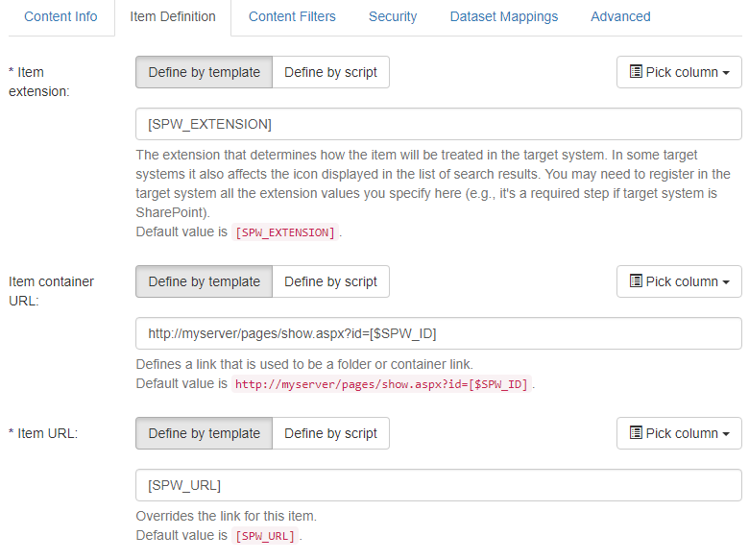
Task: Go to the Dataset Mappings tab
Action: pyautogui.click(x=503, y=16)
